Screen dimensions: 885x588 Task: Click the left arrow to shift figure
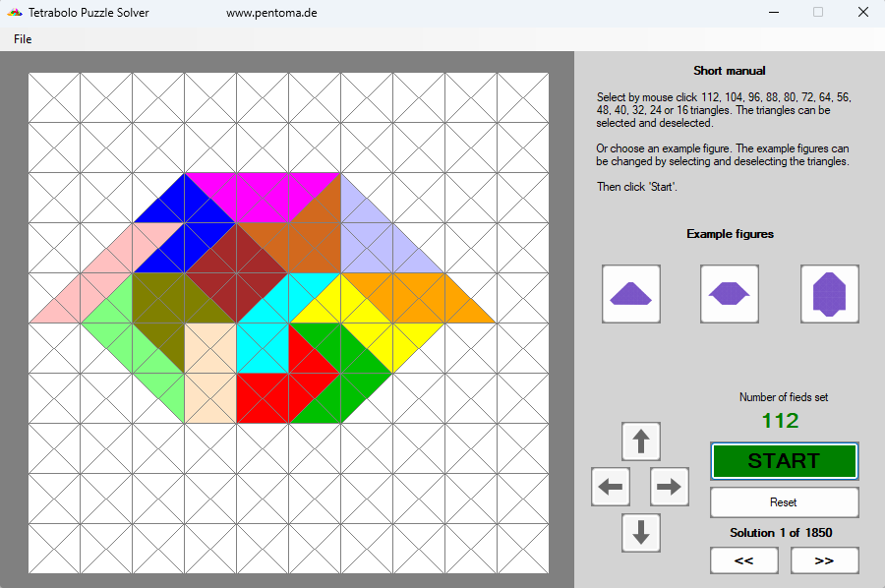[610, 487]
